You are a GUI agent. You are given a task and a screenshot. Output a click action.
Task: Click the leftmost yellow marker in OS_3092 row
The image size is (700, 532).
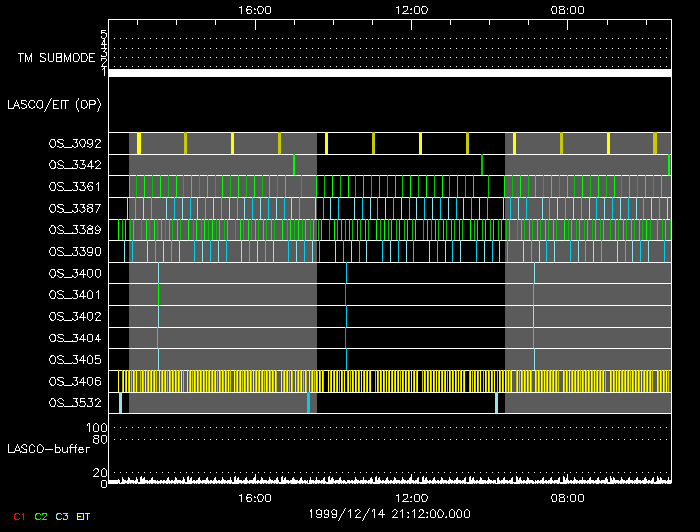click(x=139, y=143)
